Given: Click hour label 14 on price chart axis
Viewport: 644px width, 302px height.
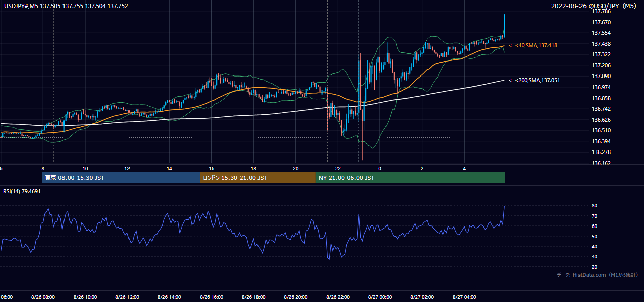Looking at the screenshot, I should 169,169.
